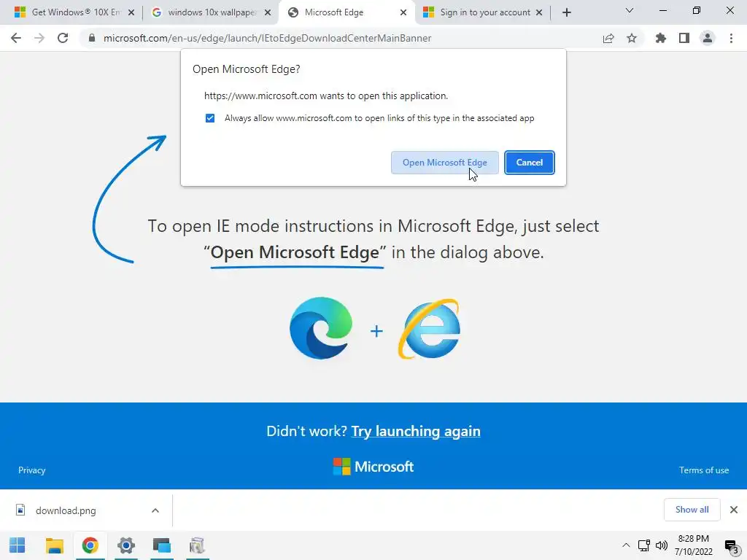Click the Microsoft logo in the footer
Viewport: 747px width, 560px height.
coord(373,467)
